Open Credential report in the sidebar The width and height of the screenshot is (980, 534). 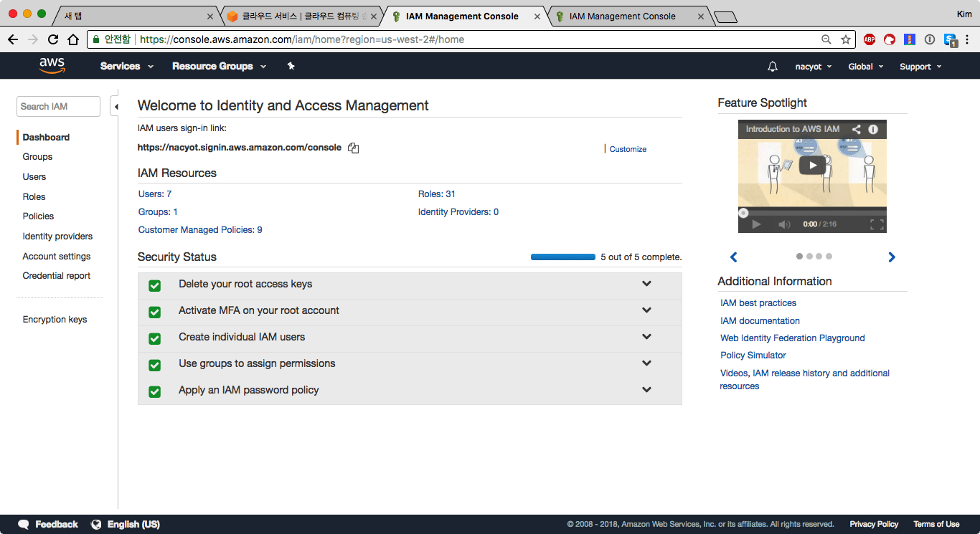(57, 275)
